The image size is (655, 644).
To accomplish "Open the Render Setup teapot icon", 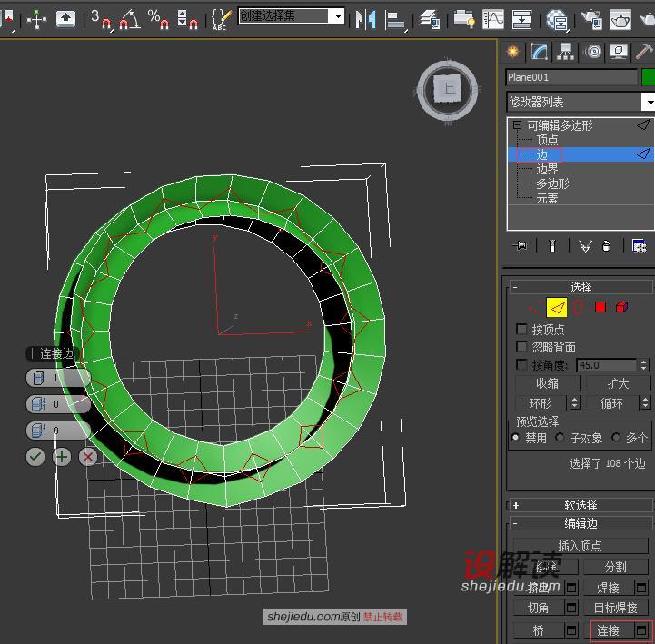I will (x=591, y=19).
